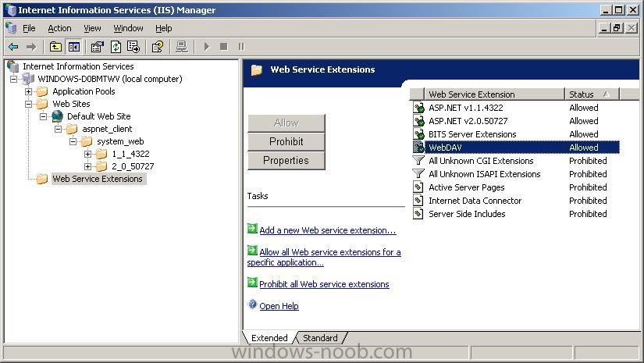Select the Internet Data Connector row text
This screenshot has width=644, height=363.
click(475, 201)
